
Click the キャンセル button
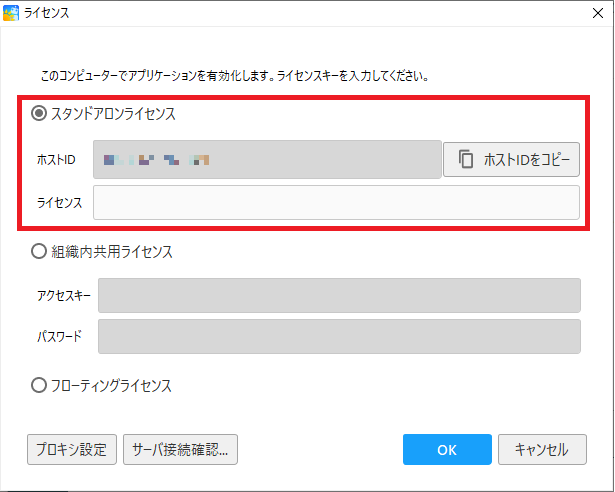pyautogui.click(x=542, y=449)
